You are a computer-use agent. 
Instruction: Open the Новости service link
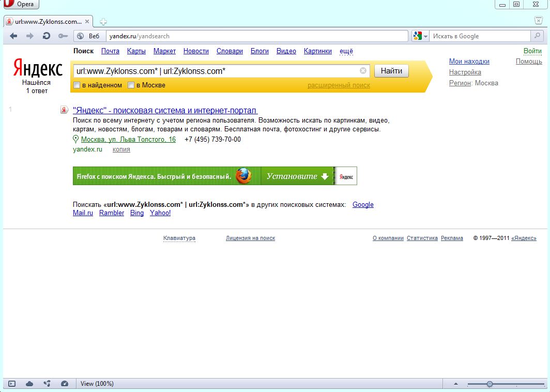tap(196, 51)
